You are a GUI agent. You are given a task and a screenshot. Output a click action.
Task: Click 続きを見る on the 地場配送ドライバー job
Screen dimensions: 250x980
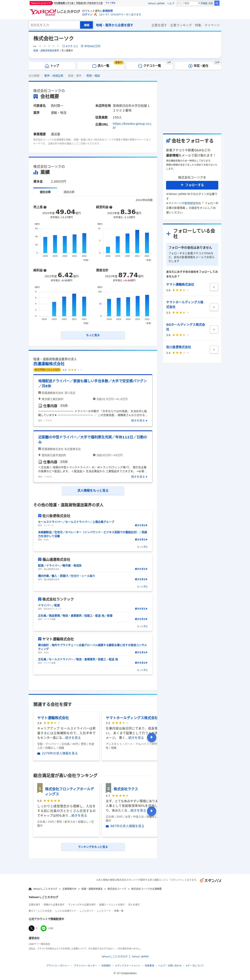click(x=139, y=420)
